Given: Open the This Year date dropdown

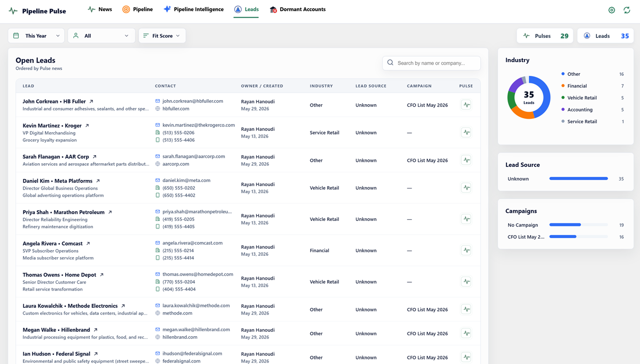Looking at the screenshot, I should (x=36, y=36).
